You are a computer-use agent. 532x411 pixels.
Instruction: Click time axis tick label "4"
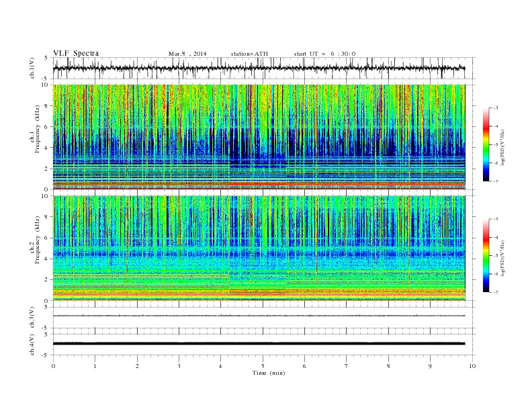(220, 366)
